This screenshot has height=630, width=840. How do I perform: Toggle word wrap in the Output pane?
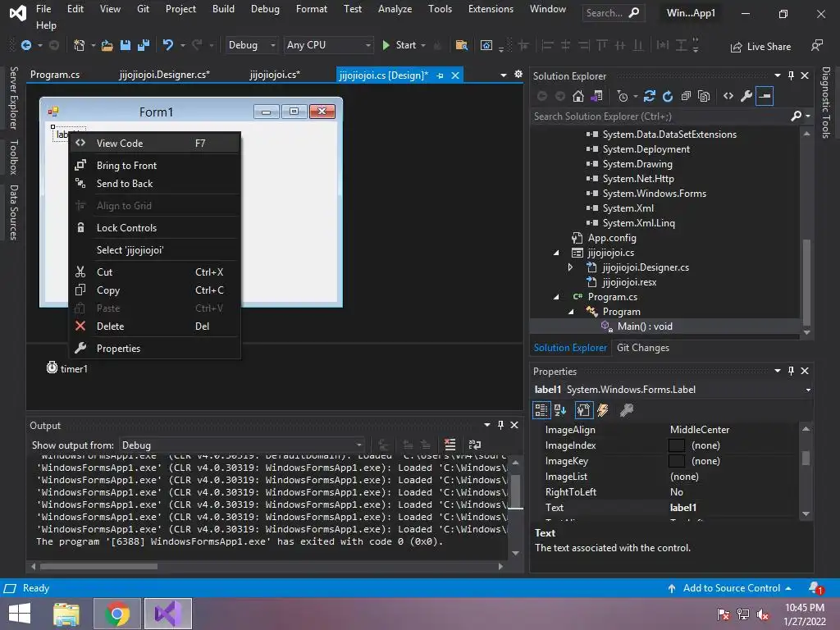[475, 445]
